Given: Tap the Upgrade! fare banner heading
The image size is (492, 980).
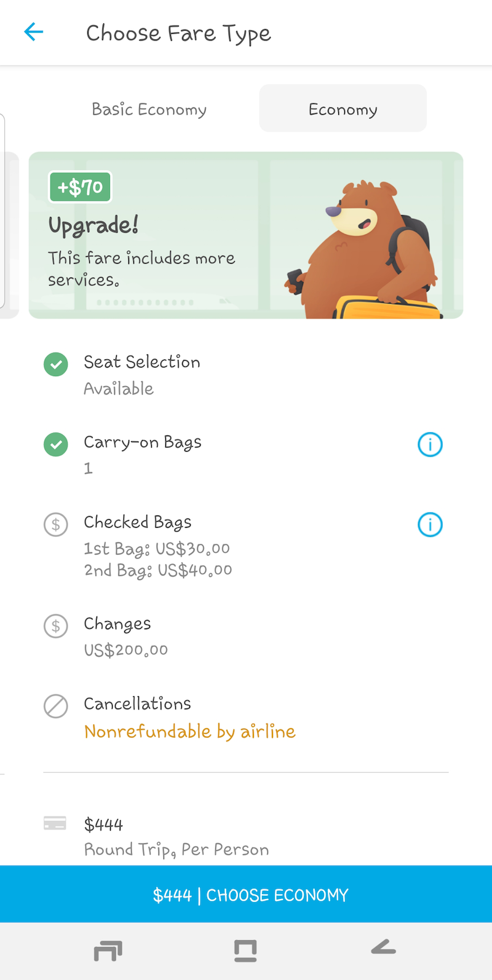Looking at the screenshot, I should tap(93, 225).
